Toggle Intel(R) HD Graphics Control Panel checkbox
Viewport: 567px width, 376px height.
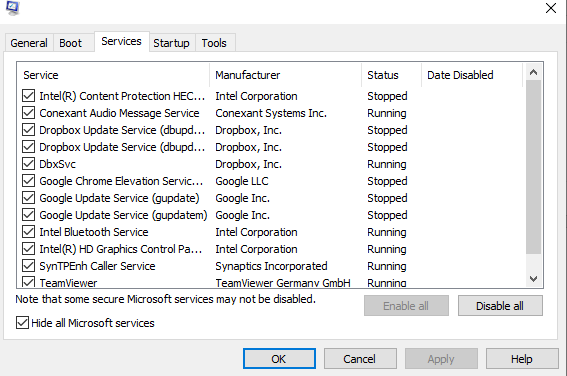pos(28,249)
